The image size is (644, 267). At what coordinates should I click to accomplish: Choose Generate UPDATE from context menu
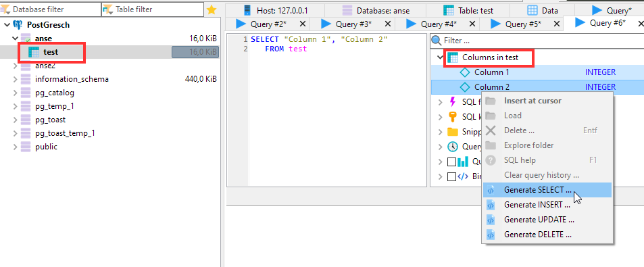click(x=547, y=220)
